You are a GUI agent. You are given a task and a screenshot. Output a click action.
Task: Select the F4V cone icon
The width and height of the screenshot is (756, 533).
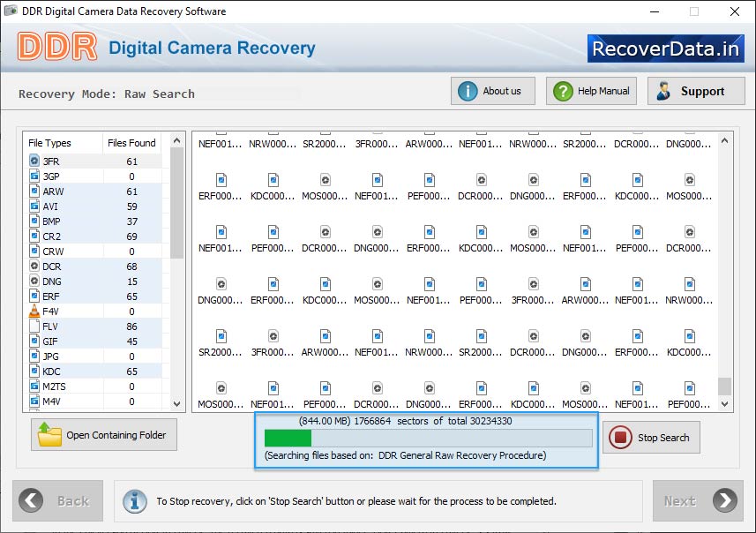point(34,312)
